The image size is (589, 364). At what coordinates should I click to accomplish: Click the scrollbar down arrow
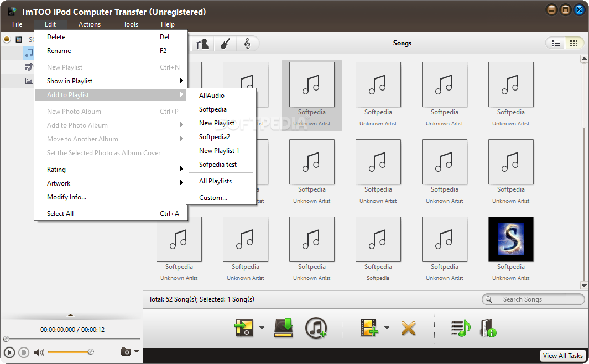(584, 286)
